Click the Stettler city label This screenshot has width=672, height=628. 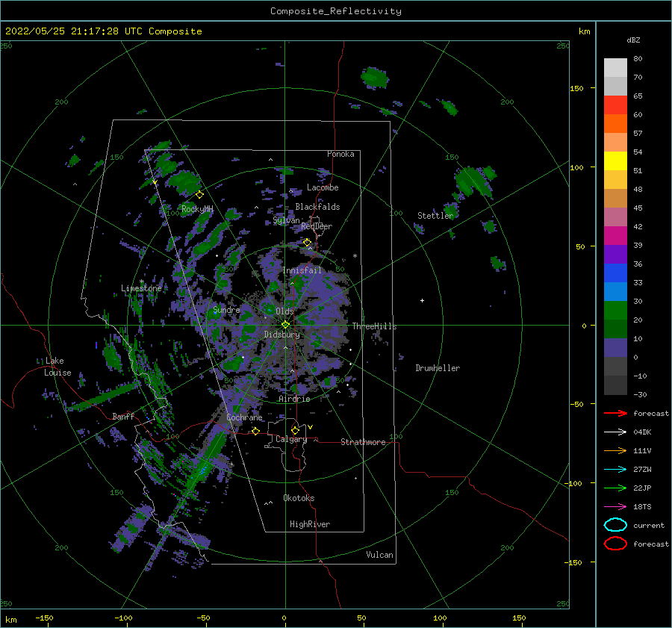click(435, 216)
